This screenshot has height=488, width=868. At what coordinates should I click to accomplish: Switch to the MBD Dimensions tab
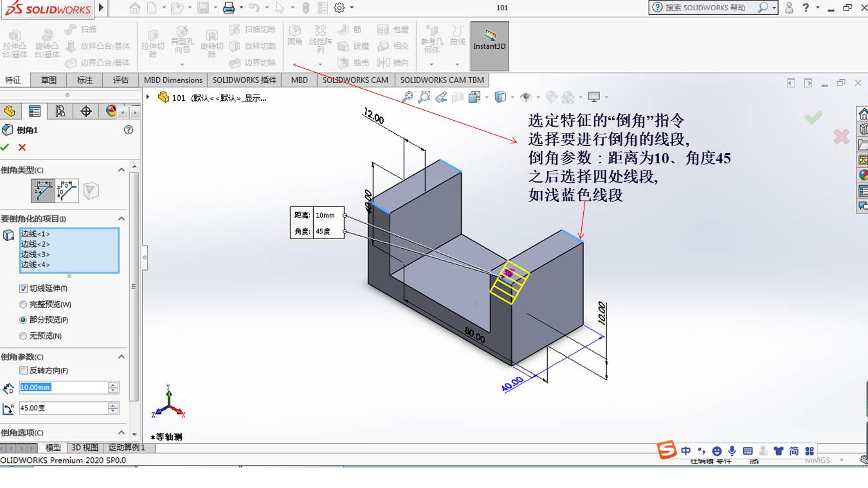point(173,80)
